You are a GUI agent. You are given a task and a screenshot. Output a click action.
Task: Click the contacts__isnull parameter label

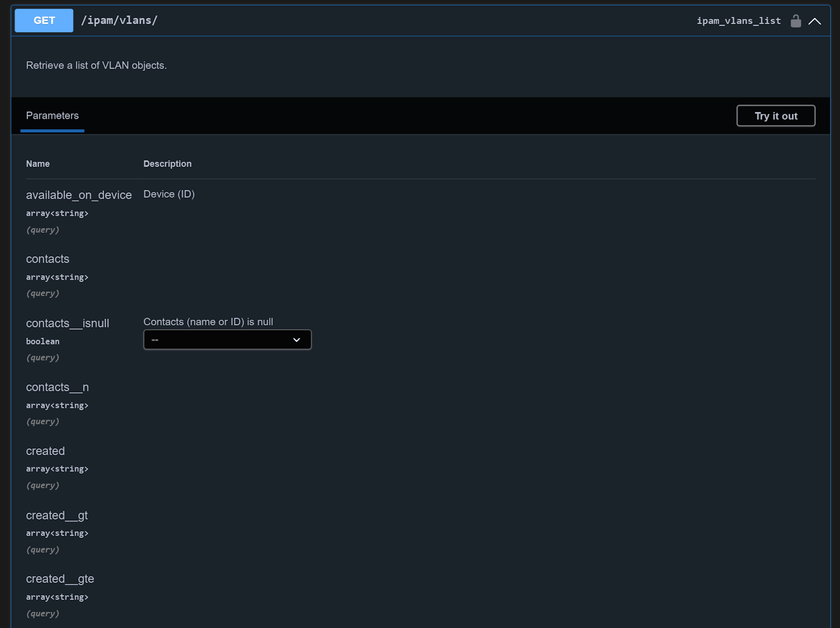[x=67, y=323]
